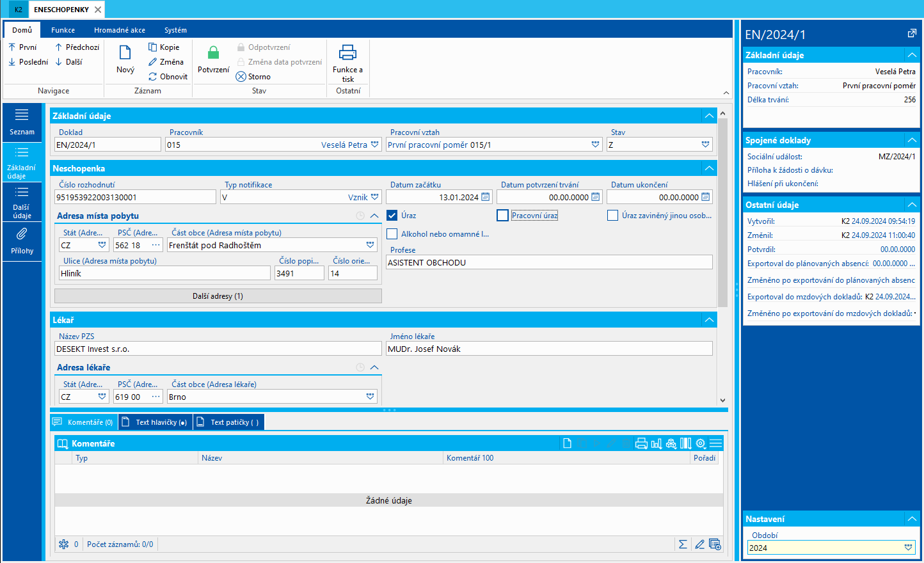Open Funkce a tisk printer icon
924x563 pixels.
[x=347, y=54]
